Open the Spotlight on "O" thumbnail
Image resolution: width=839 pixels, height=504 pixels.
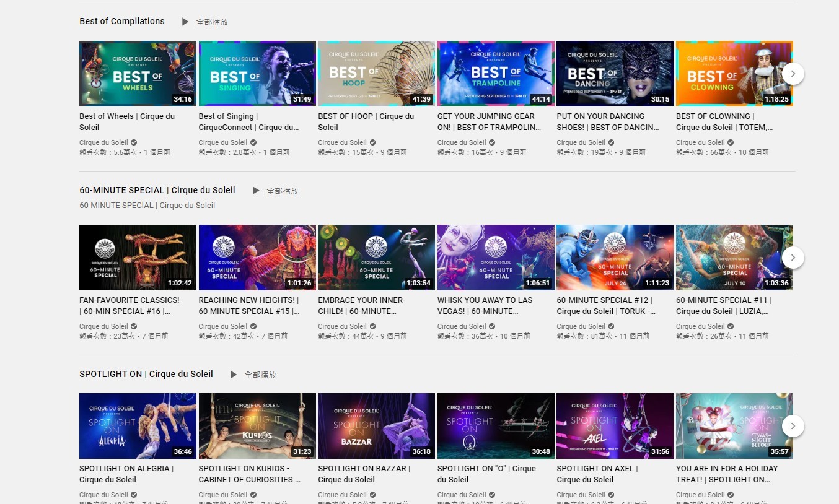coord(496,426)
